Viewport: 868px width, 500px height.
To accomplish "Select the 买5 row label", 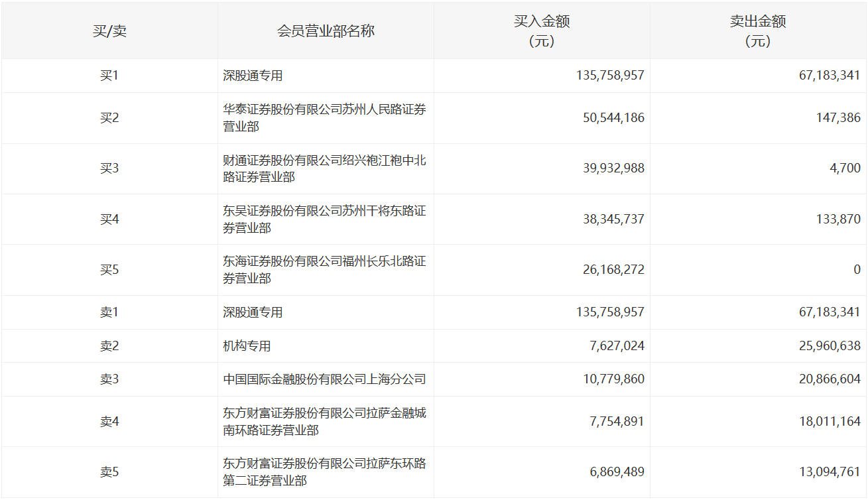I will pyautogui.click(x=109, y=270).
